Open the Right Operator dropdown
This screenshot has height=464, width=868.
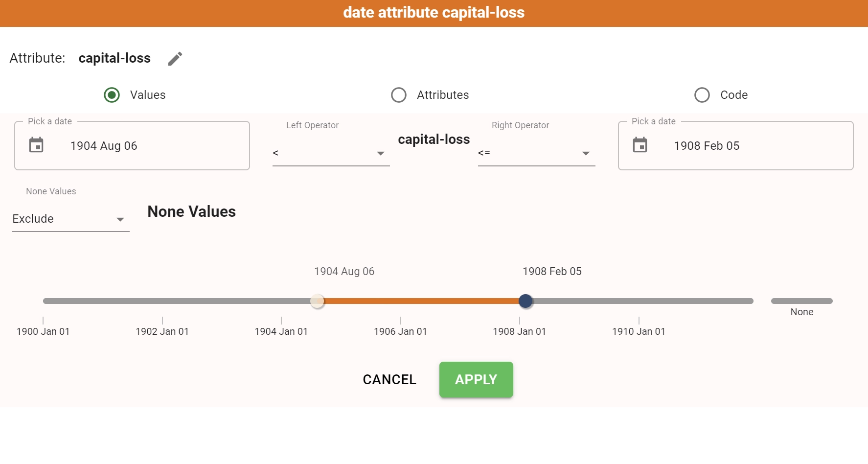(536, 153)
